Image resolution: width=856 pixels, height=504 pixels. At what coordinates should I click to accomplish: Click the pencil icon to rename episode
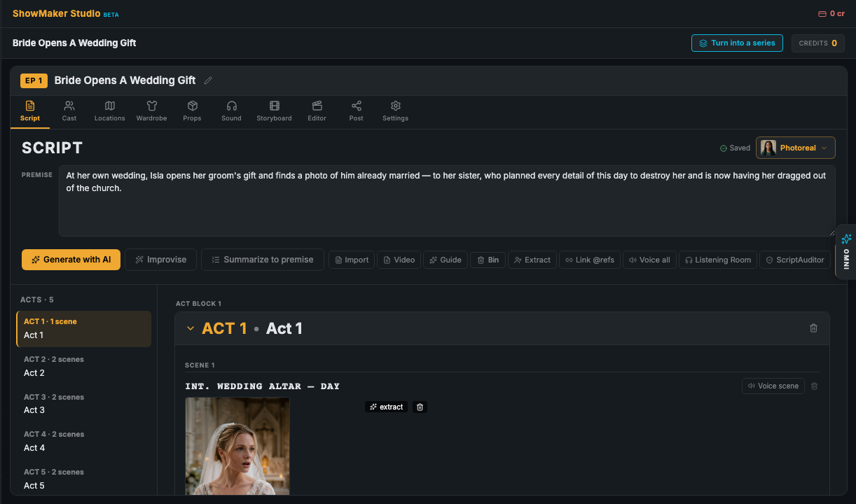pyautogui.click(x=208, y=80)
